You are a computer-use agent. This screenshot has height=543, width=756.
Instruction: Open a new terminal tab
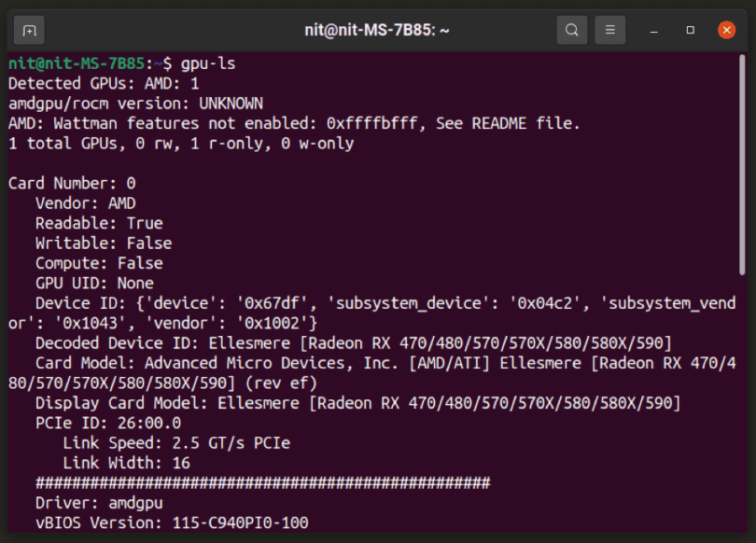click(29, 29)
